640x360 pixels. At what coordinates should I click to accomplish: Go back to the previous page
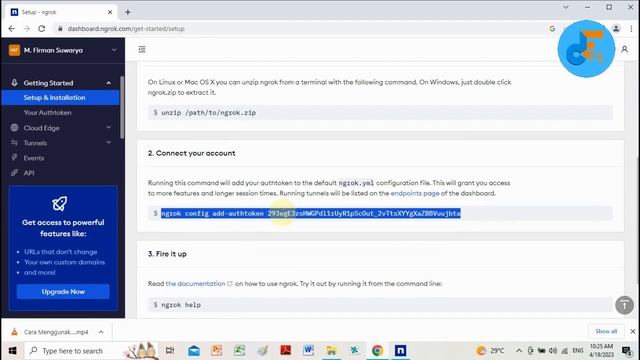(x=11, y=29)
